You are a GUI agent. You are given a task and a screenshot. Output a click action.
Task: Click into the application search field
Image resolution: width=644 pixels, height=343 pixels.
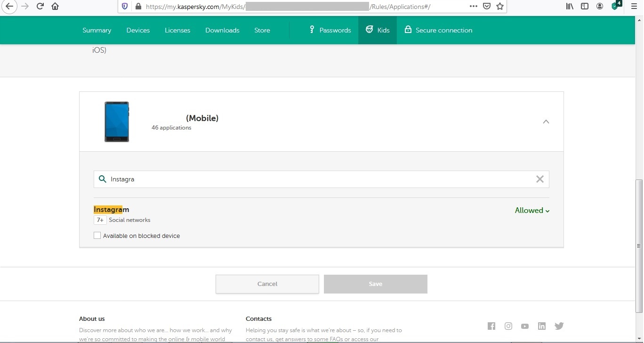[x=322, y=179]
